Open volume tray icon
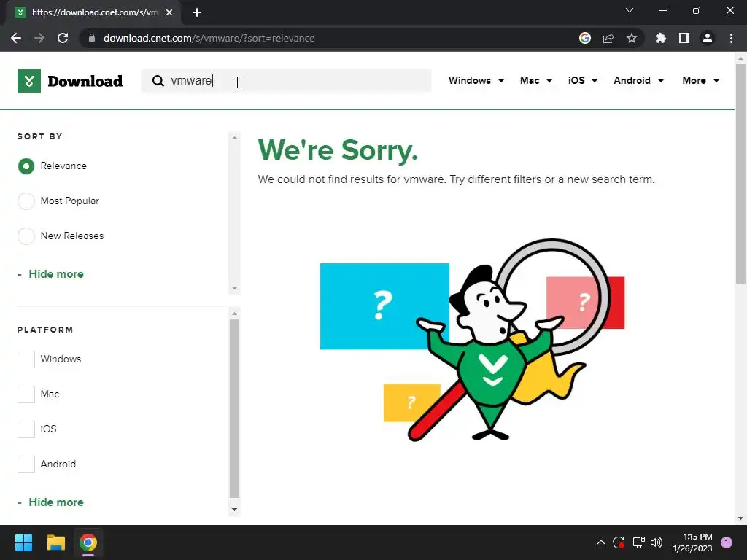 click(657, 542)
